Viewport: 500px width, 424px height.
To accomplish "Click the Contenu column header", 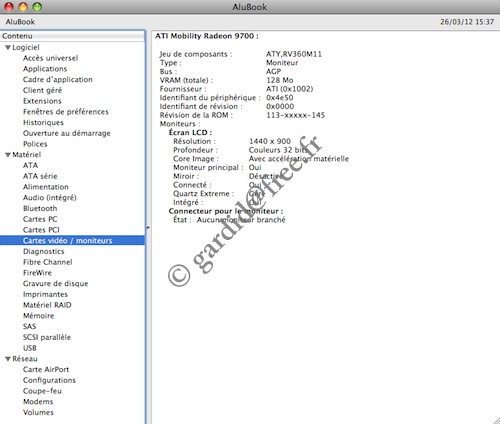I will [72, 36].
